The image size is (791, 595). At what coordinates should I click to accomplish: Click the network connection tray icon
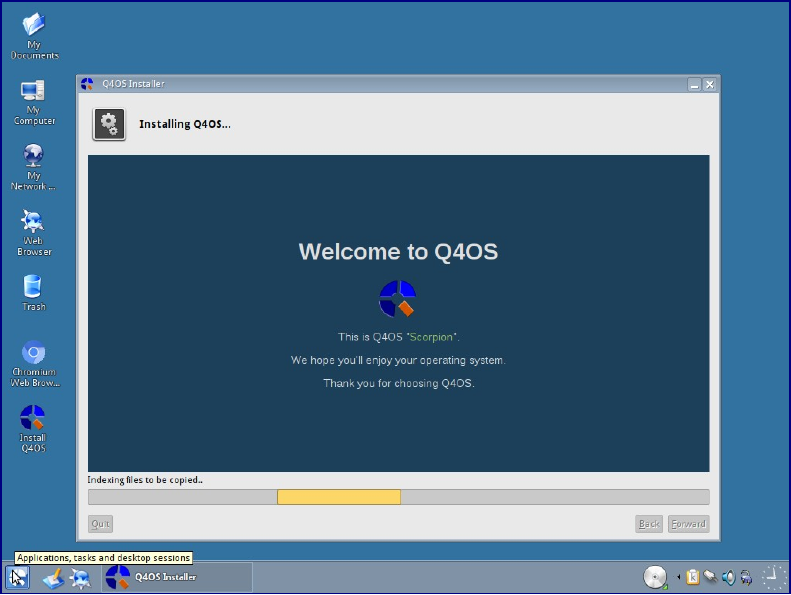(x=710, y=576)
